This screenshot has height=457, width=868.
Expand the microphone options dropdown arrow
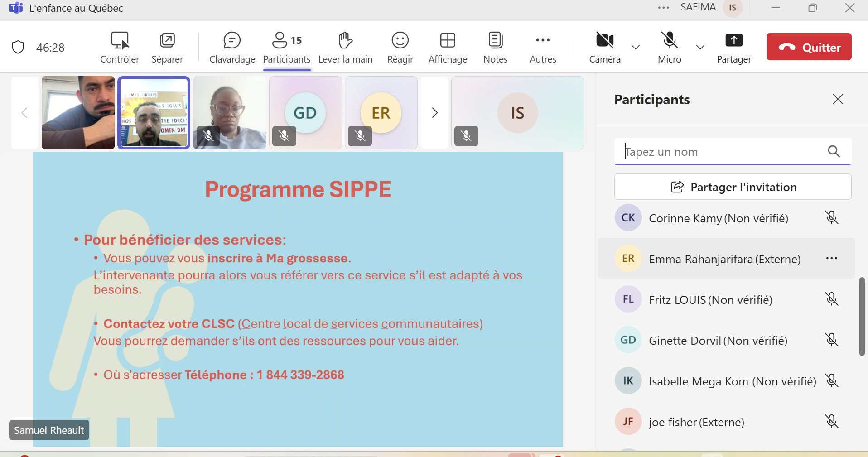pyautogui.click(x=700, y=47)
